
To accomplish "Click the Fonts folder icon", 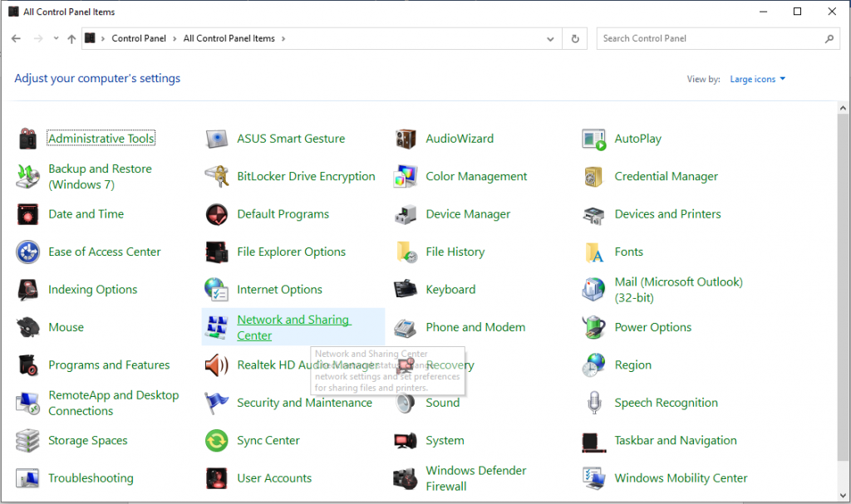I will pos(594,252).
